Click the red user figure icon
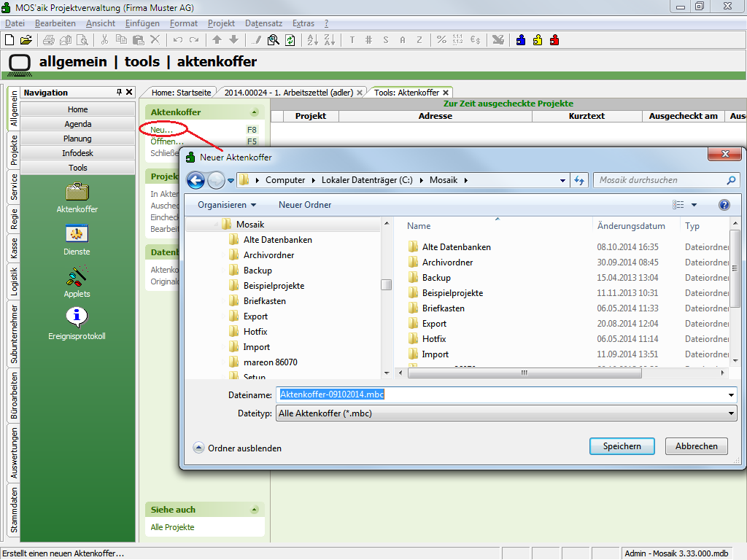The height and width of the screenshot is (560, 747). (x=554, y=40)
